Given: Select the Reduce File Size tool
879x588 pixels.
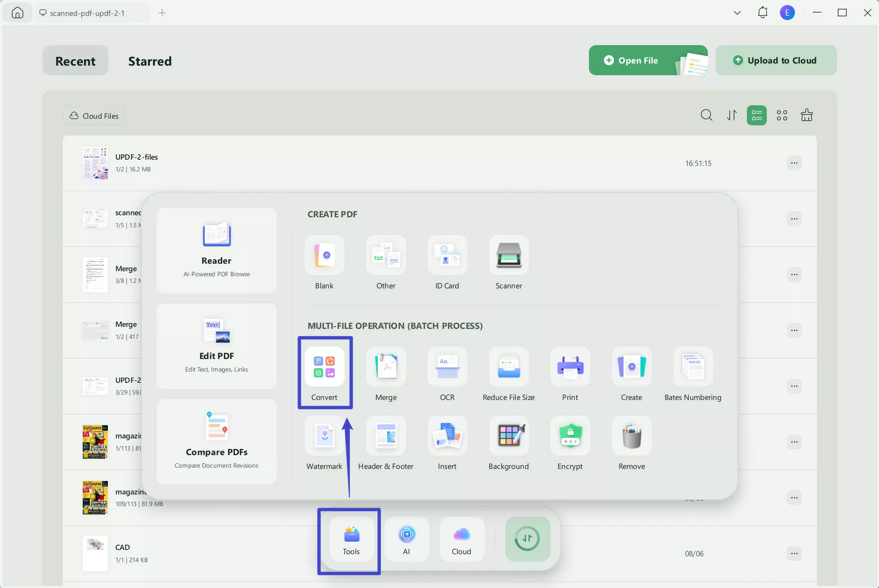Looking at the screenshot, I should click(x=508, y=367).
